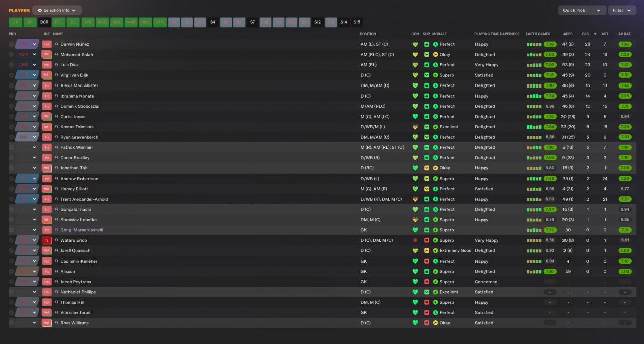Click Virgil van Dijk's Int info badge
Image resolution: width=644 pixels, height=344 pixels.
pos(47,75)
